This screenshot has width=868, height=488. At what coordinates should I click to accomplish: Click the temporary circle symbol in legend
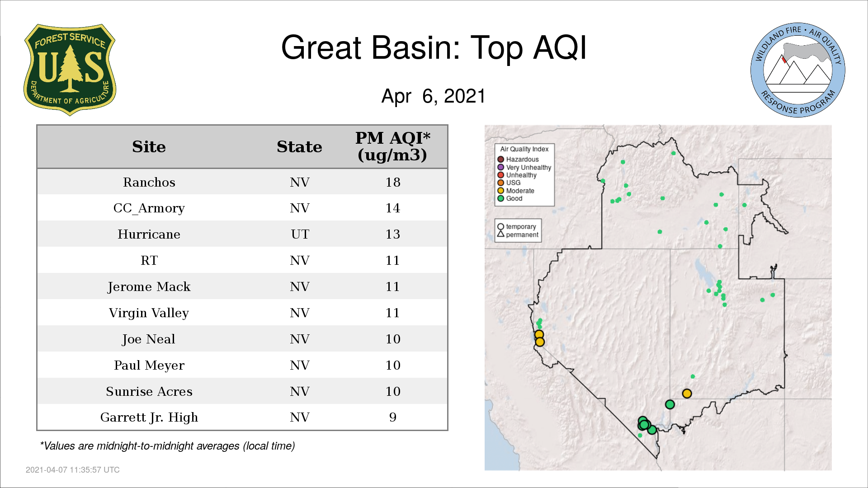(500, 227)
